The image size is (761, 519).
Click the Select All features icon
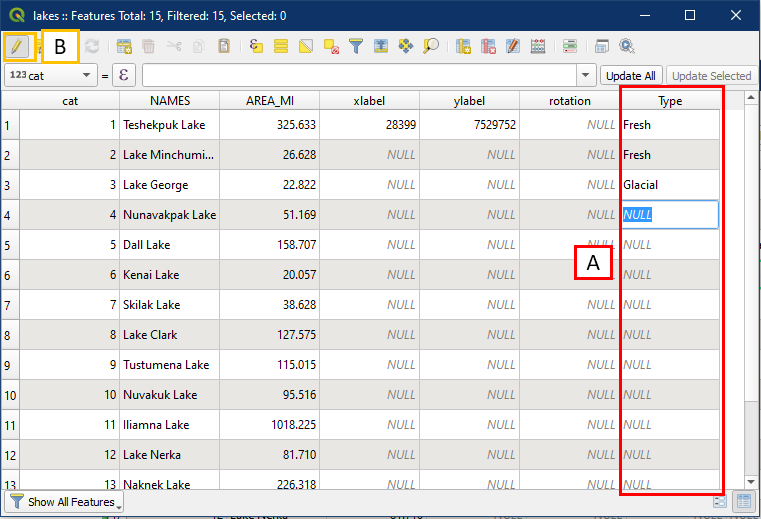281,46
